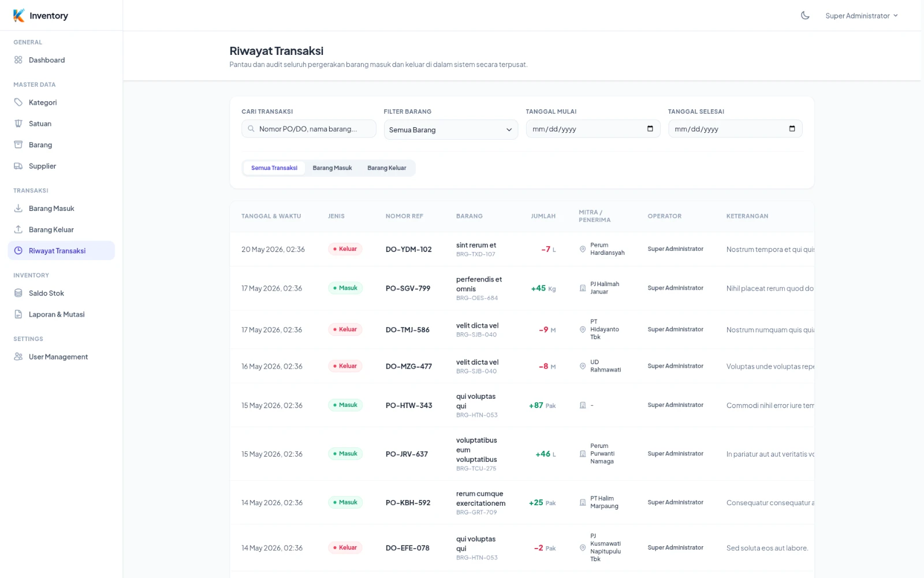This screenshot has width=924, height=578.
Task: Click the User Management people icon
Action: click(18, 357)
